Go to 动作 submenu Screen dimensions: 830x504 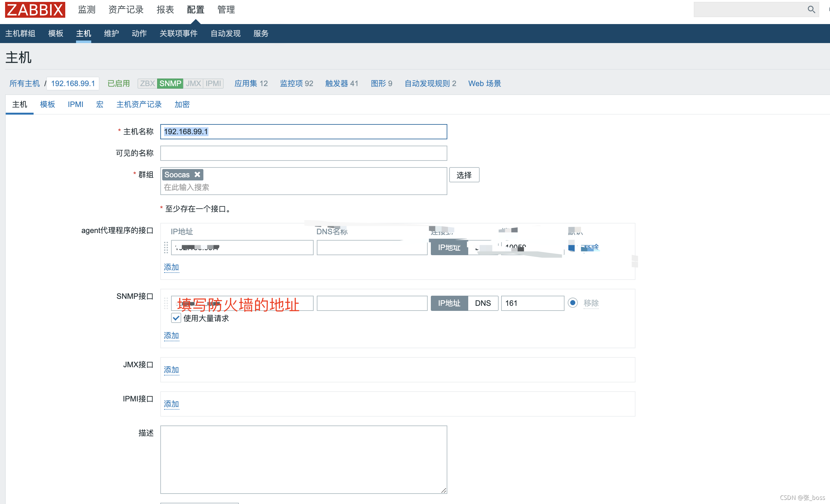tap(139, 33)
